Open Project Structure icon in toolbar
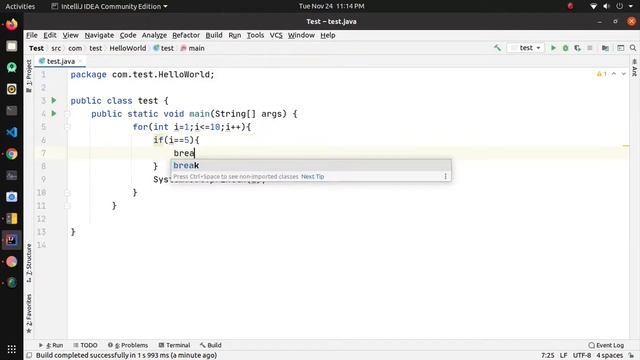Screen dimensions: 640x360 605,48
